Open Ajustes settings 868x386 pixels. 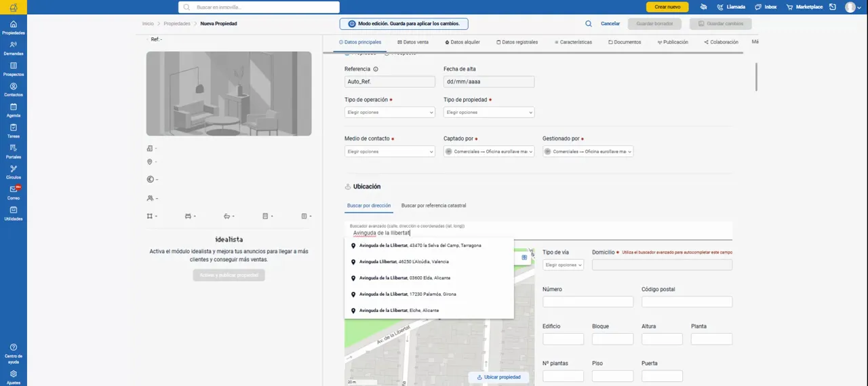point(14,377)
